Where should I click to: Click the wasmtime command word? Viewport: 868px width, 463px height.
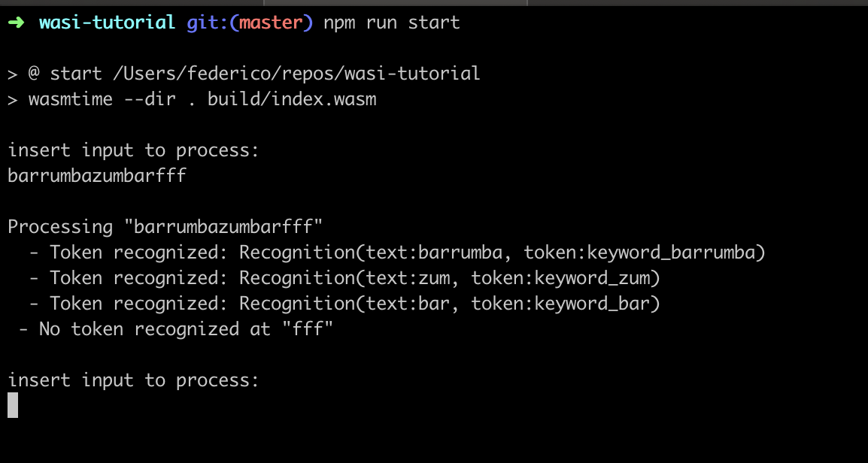pos(71,99)
